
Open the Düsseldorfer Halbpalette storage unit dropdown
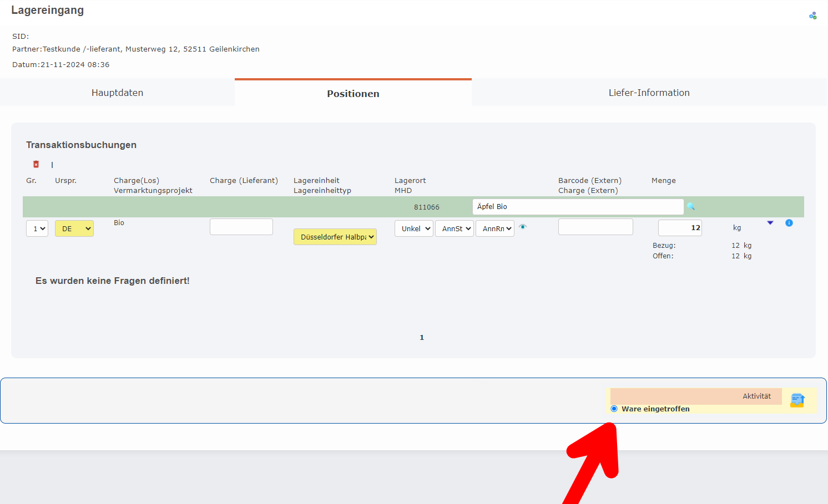point(335,237)
